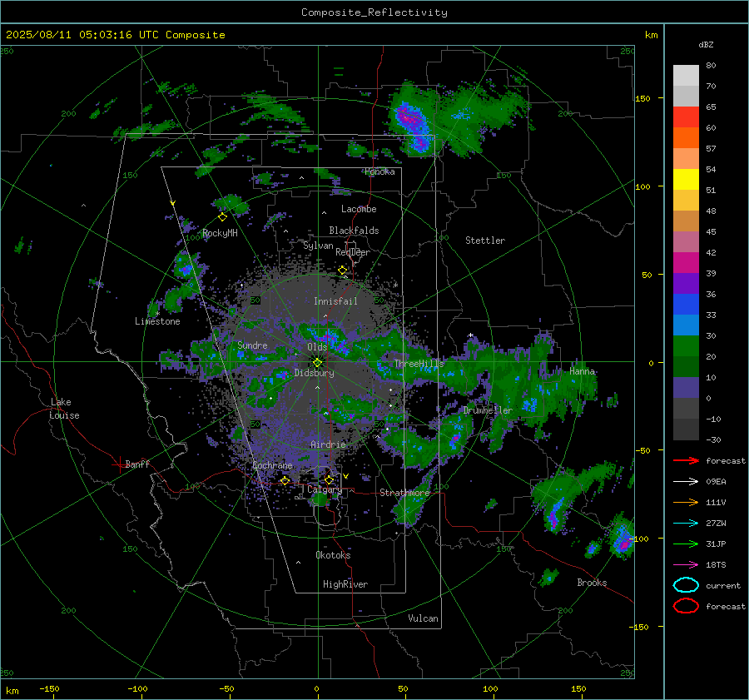Image resolution: width=749 pixels, height=700 pixels.
Task: Select the Sylvan label
Action: coord(318,246)
